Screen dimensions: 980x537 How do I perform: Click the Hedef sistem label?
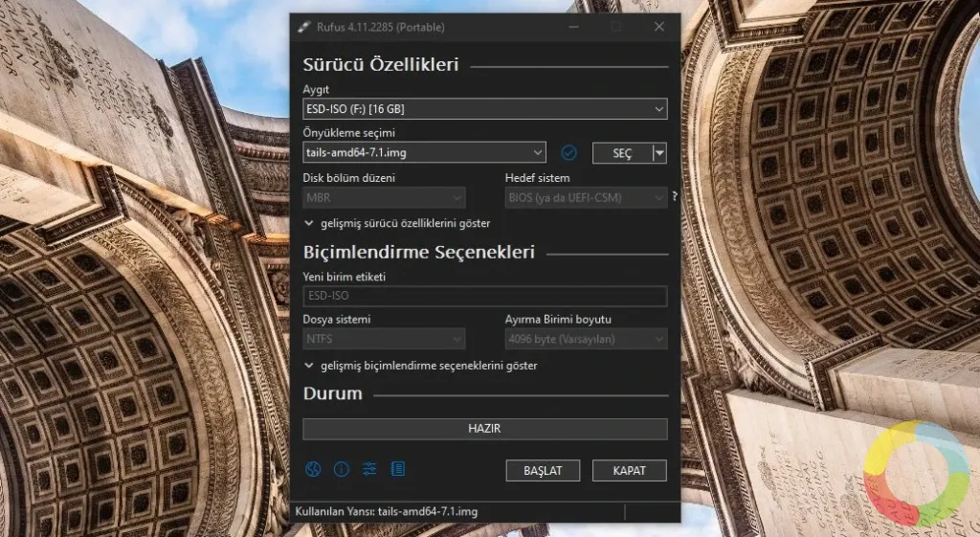coord(538,177)
